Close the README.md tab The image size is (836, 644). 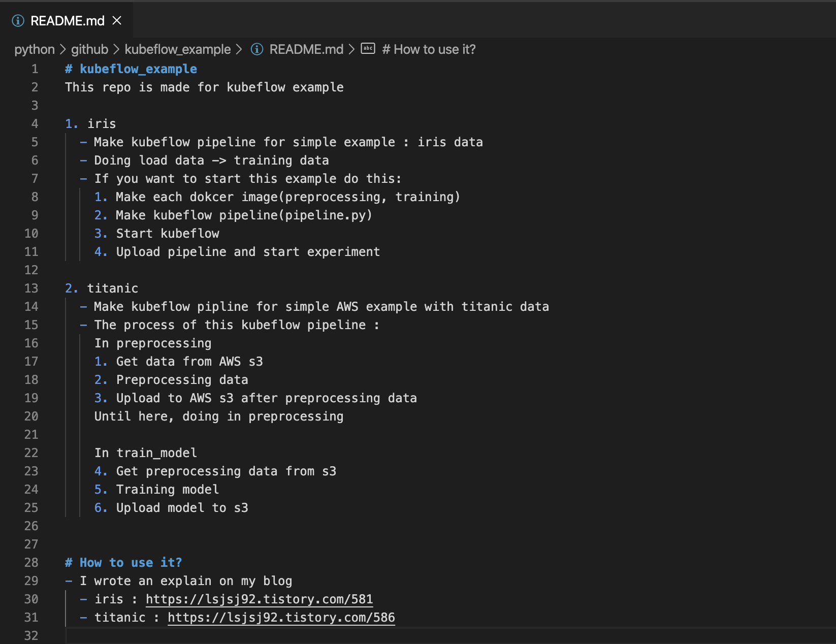click(117, 20)
